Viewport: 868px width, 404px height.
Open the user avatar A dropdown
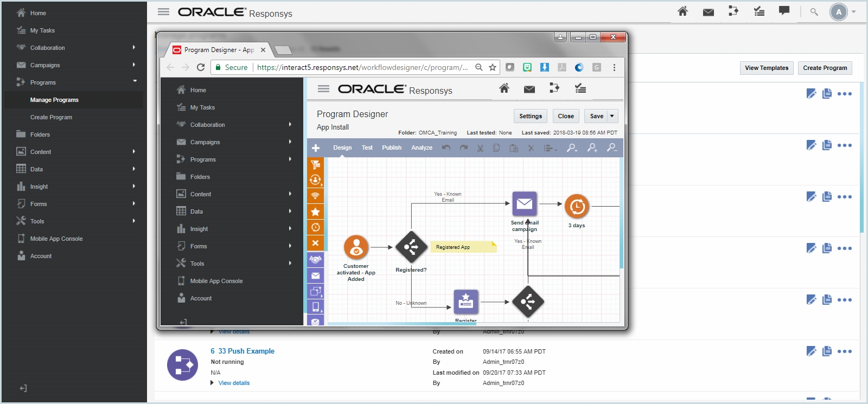click(843, 12)
